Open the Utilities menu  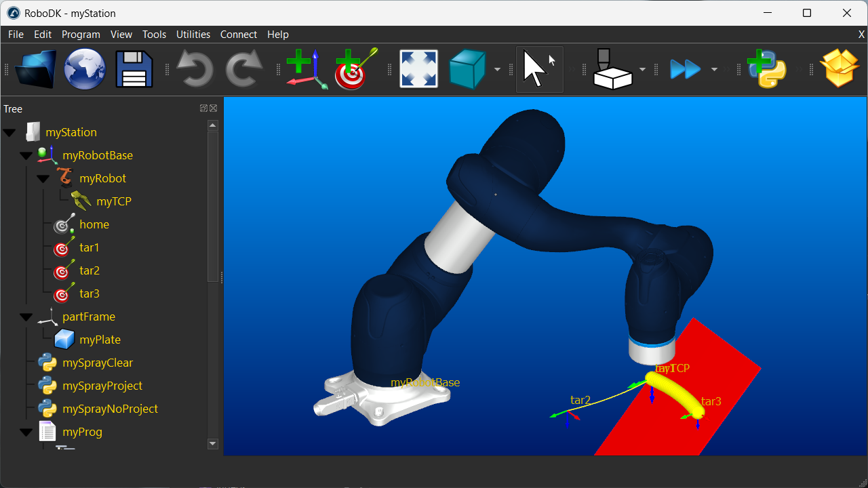tap(193, 35)
